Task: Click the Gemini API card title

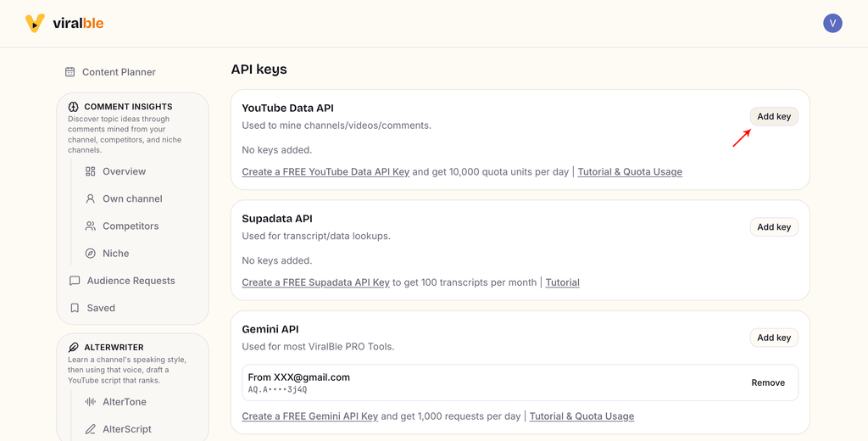Action: click(270, 329)
